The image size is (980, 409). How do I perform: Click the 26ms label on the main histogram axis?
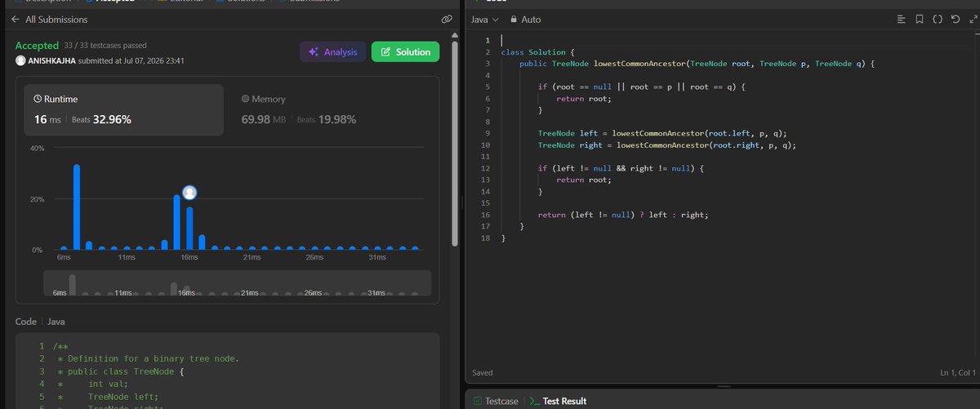point(315,258)
